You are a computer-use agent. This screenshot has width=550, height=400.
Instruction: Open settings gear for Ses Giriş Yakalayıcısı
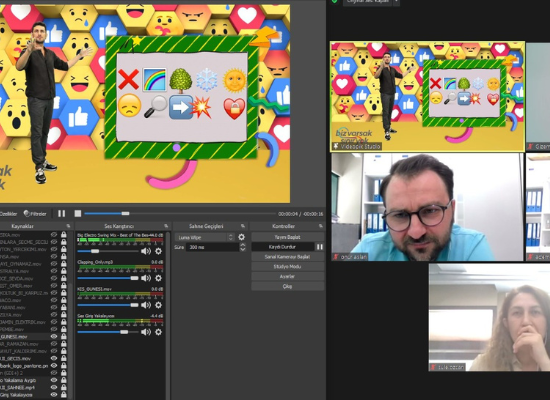159,332
